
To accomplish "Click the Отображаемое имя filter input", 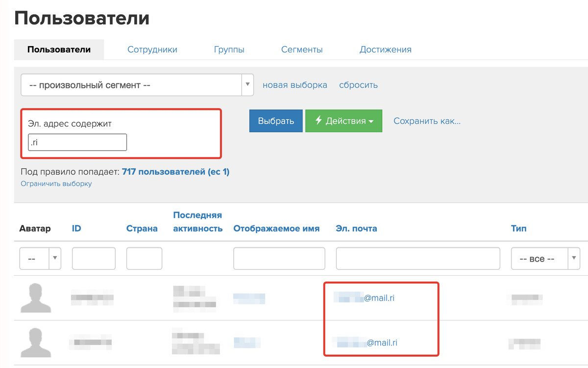I will (x=279, y=259).
